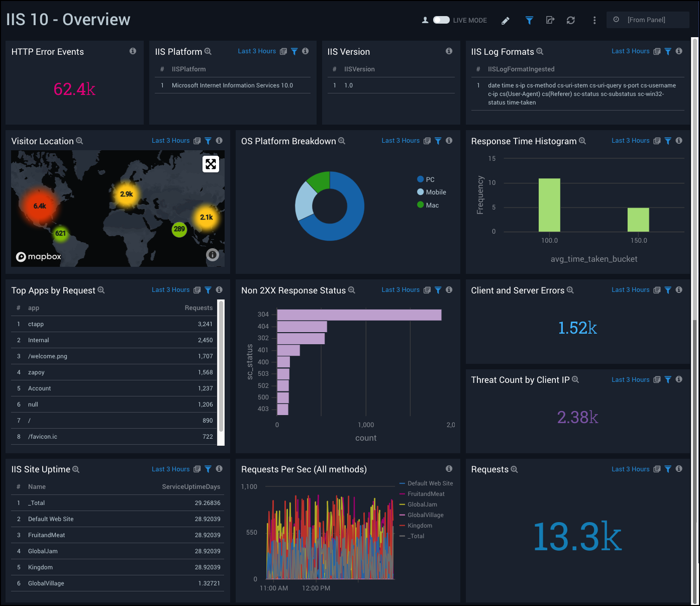The image size is (700, 606).
Task: Open search magnifier on Top Apps by Request
Action: 101,290
